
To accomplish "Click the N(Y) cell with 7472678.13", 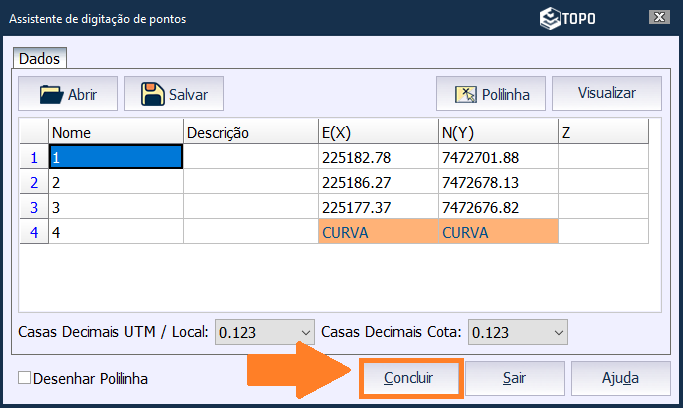I will 497,182.
